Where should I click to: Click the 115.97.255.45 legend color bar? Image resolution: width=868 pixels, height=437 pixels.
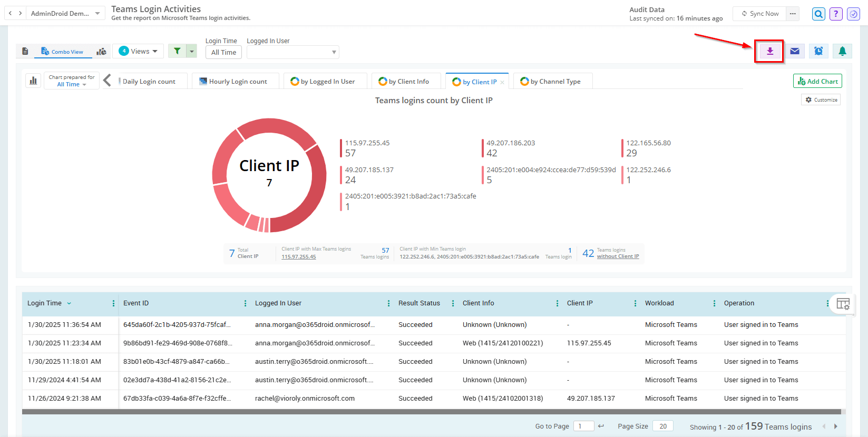pyautogui.click(x=341, y=148)
